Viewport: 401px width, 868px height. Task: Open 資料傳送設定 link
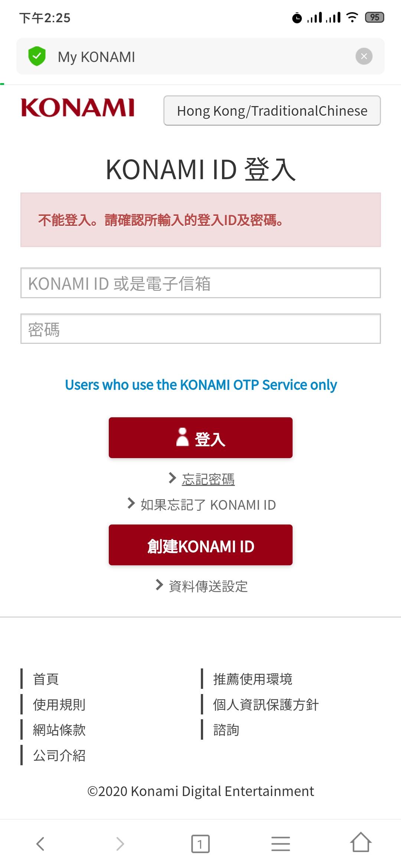pyautogui.click(x=208, y=586)
